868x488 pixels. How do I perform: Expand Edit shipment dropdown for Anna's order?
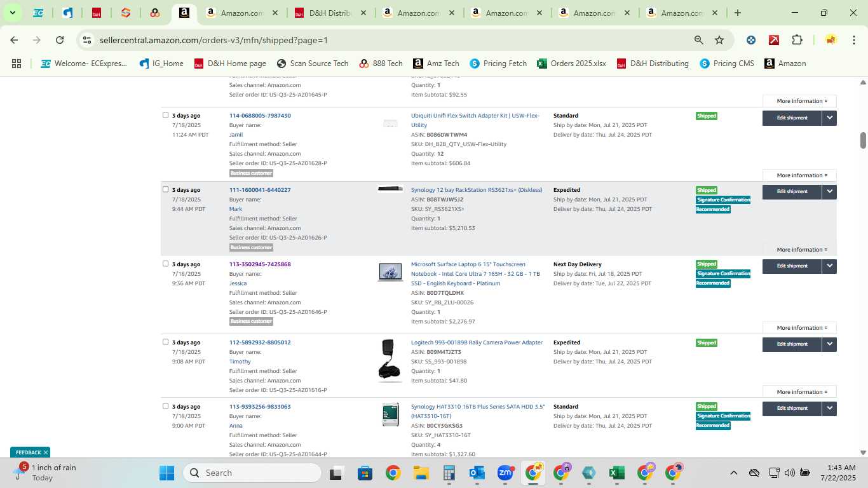point(829,409)
